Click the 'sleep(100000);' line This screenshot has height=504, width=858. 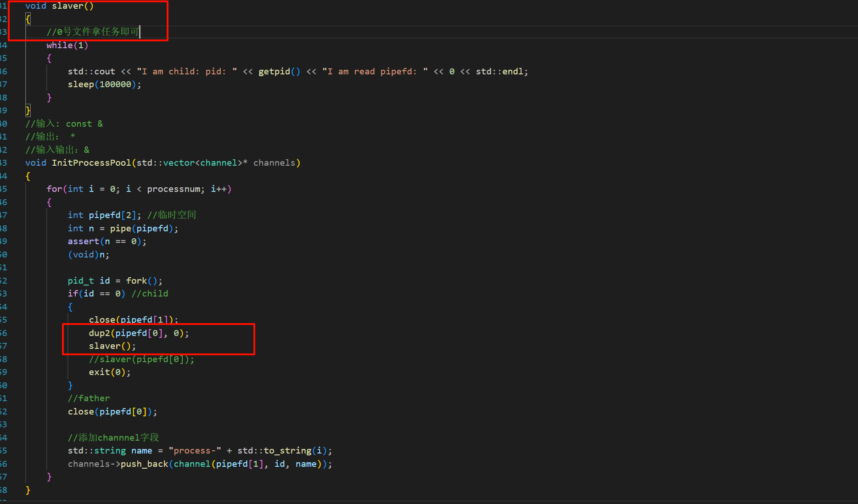pyautogui.click(x=105, y=84)
